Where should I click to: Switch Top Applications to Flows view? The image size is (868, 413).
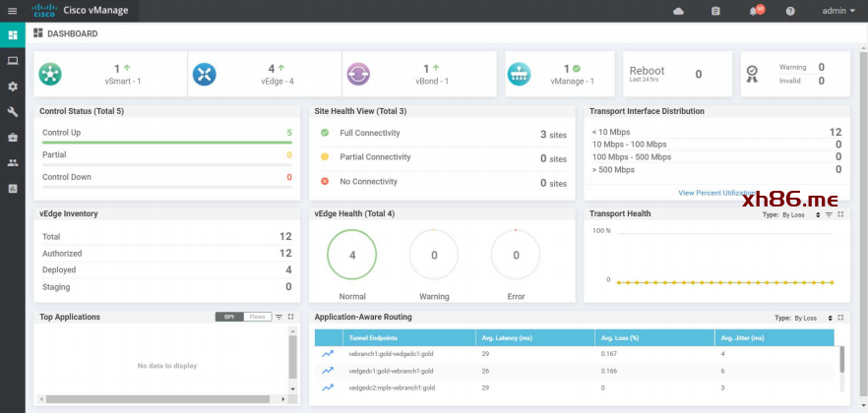coord(256,317)
